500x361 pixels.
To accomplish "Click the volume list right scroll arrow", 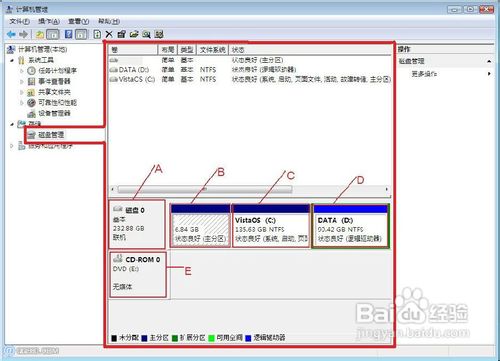I will click(387, 190).
